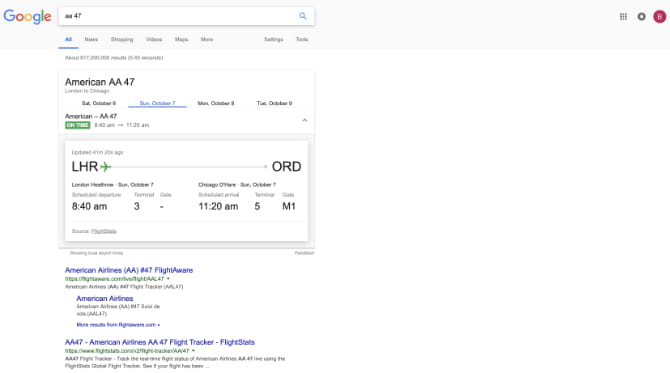Switch to the News tab
Image resolution: width=670 pixels, height=373 pixels.
[x=91, y=39]
